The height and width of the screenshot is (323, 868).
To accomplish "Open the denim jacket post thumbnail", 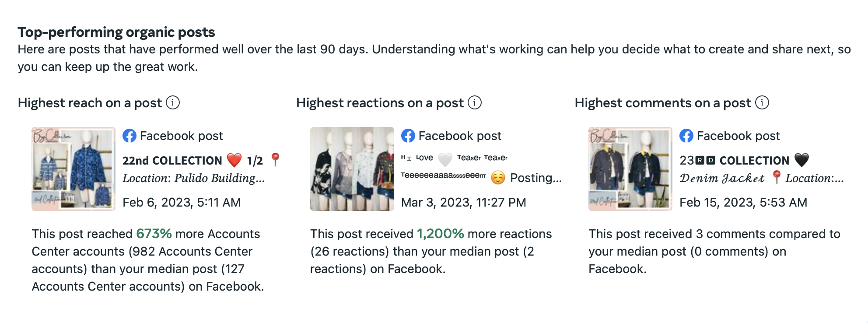I will (630, 169).
